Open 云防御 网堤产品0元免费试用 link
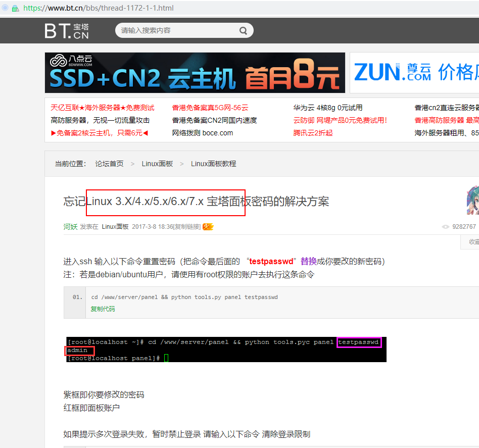Viewport: 479px width, 448px height. (340, 120)
